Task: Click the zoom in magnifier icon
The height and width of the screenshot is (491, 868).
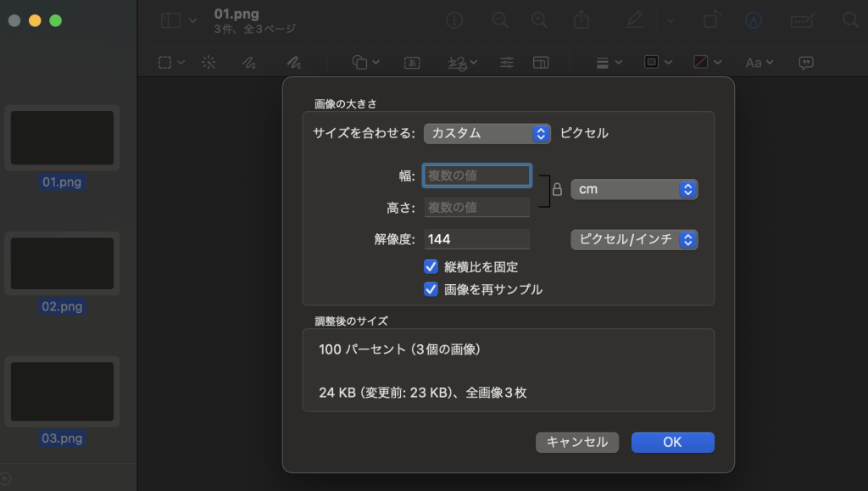Action: 539,20
